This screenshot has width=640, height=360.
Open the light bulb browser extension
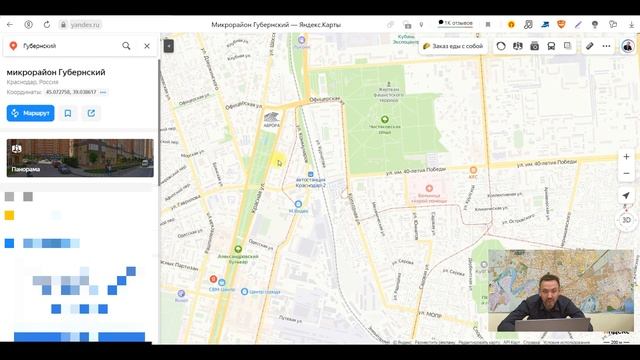click(595, 24)
